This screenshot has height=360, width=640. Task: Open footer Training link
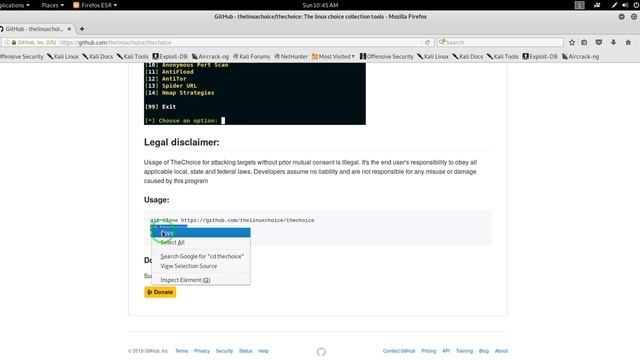(464, 351)
